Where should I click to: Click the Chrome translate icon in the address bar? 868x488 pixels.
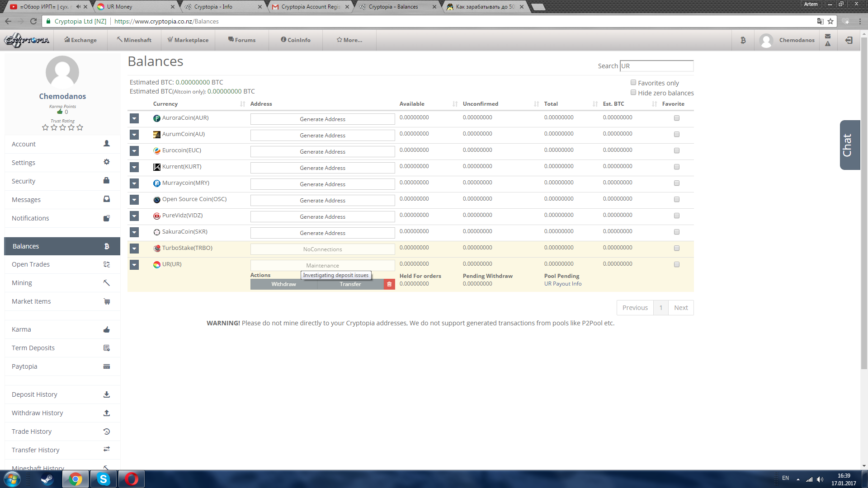point(820,21)
